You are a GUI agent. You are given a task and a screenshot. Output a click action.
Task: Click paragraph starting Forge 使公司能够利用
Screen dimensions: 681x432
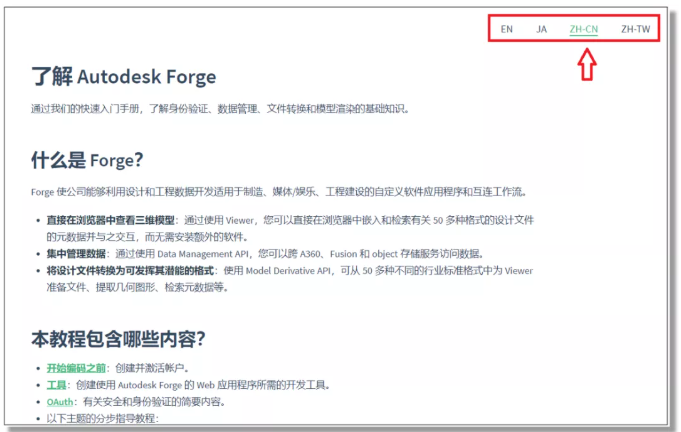click(278, 192)
